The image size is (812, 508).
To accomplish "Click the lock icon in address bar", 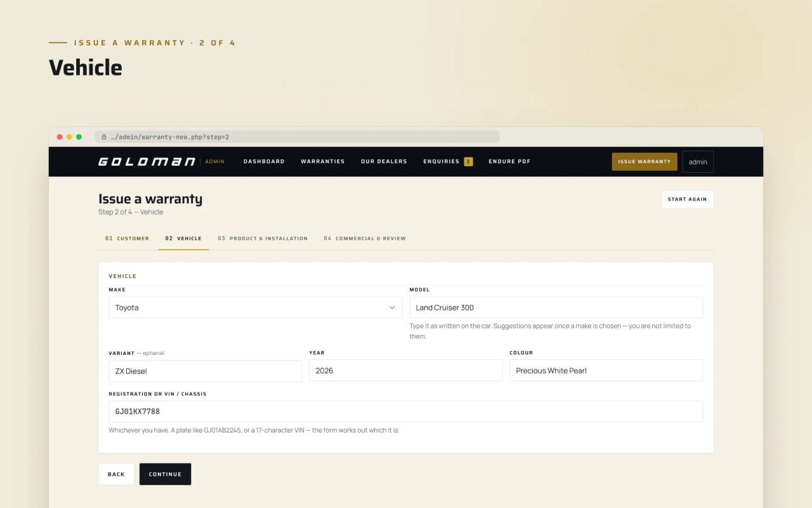I will (104, 137).
